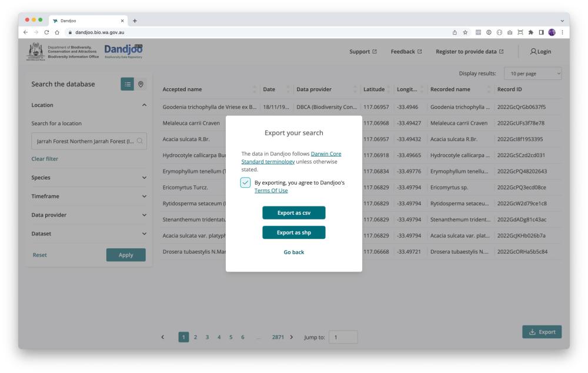Click Melaleuca carrii Craven accepted name
The height and width of the screenshot is (373, 588).
coord(191,123)
